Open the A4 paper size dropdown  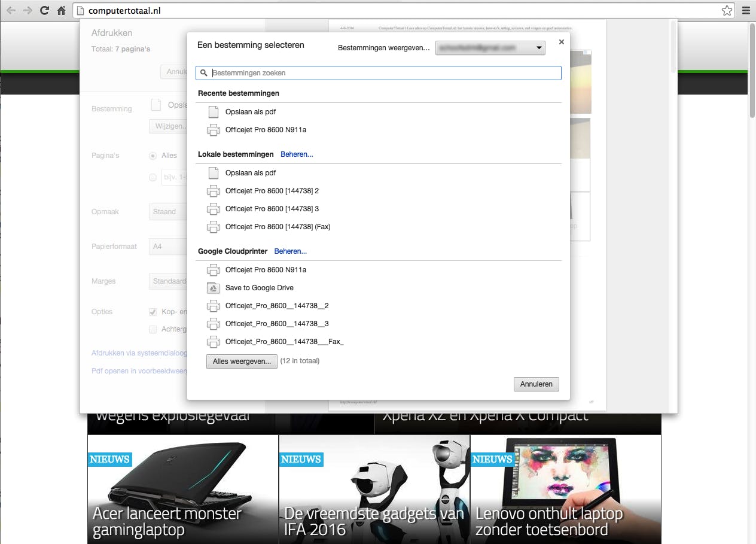[x=168, y=247]
